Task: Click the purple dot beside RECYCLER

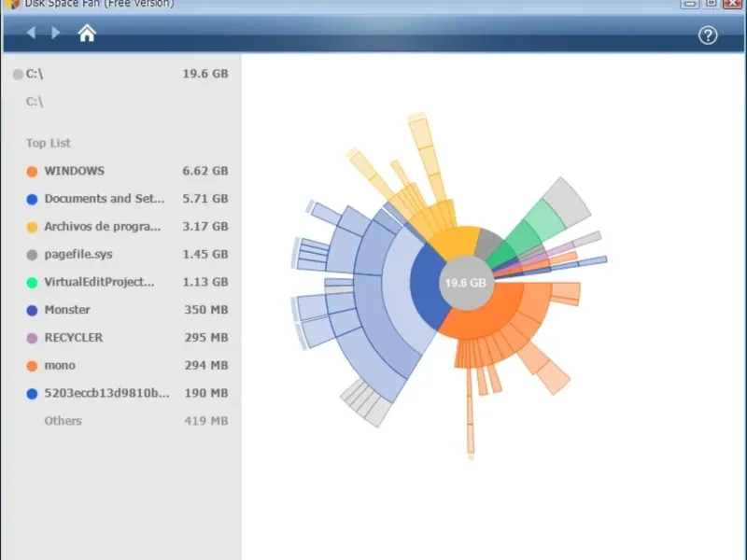Action: pos(32,338)
